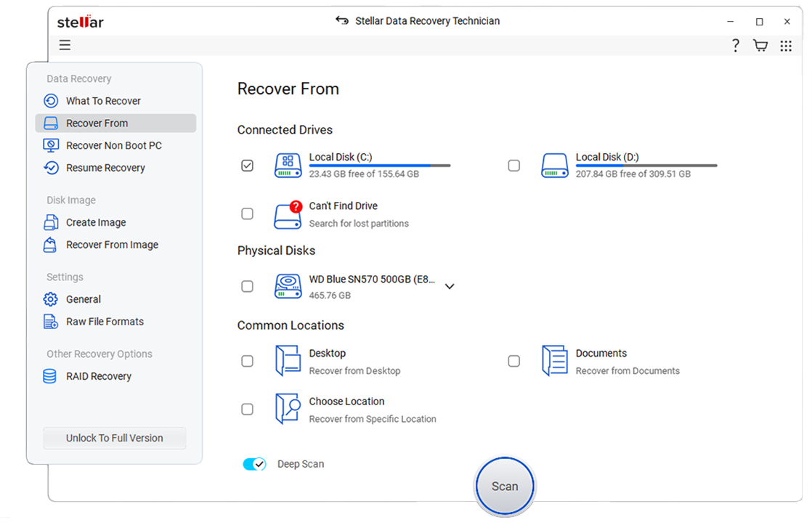The image size is (812, 525).
Task: Open the hamburger menu icon
Action: (65, 45)
